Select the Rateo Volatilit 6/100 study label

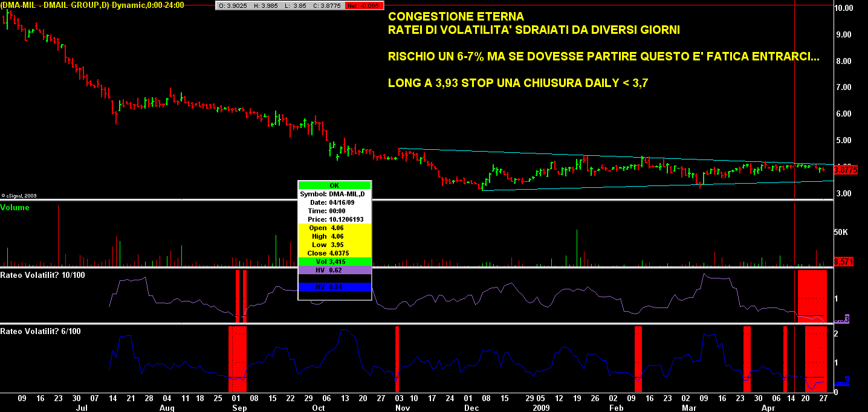coord(40,331)
